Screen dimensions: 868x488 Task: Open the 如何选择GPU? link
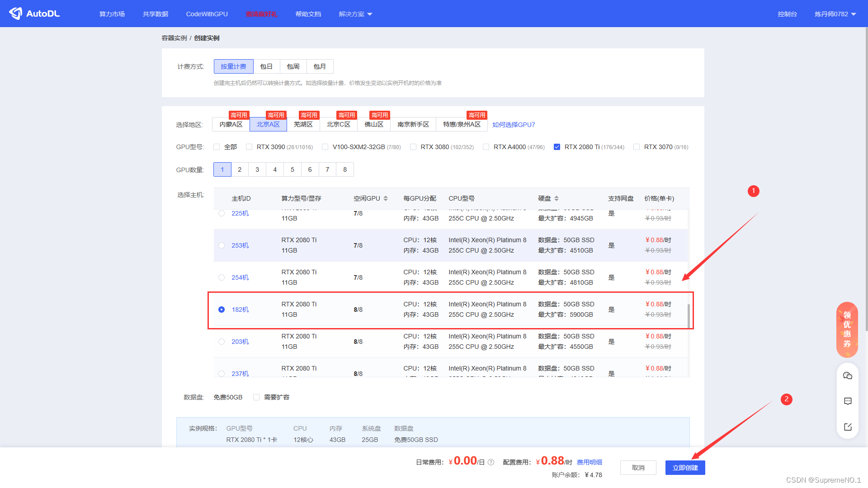[514, 125]
